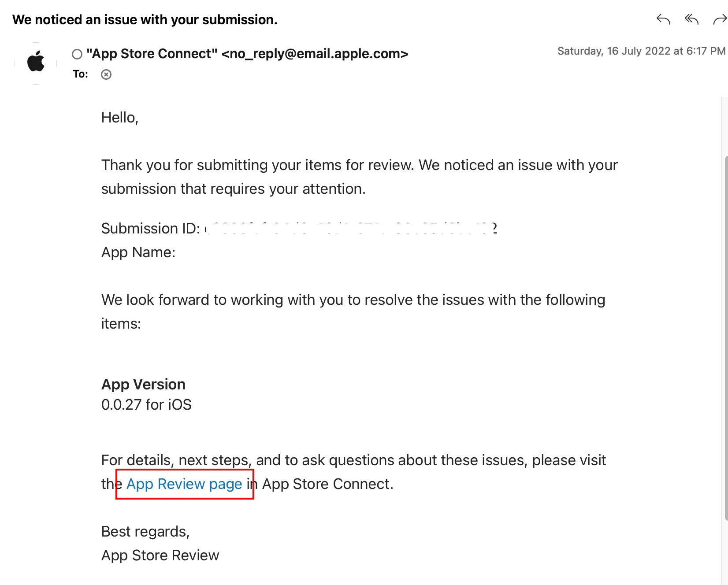Viewport: 728px width, 585px height.
Task: Click the Reply arrow icon
Action: tap(663, 19)
